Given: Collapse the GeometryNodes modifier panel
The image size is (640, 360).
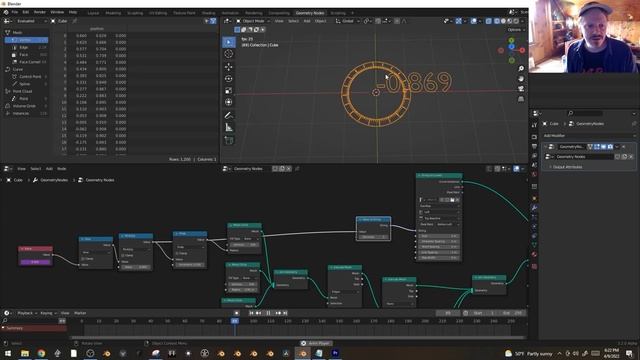Looking at the screenshot, I should point(545,147).
